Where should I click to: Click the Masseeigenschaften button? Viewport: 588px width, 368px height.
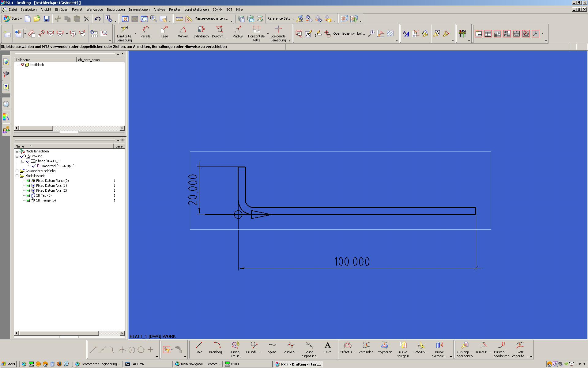[211, 19]
